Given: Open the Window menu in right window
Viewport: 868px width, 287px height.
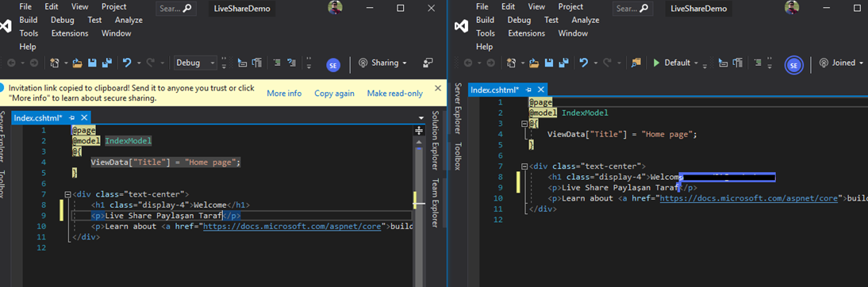Looking at the screenshot, I should tap(573, 33).
